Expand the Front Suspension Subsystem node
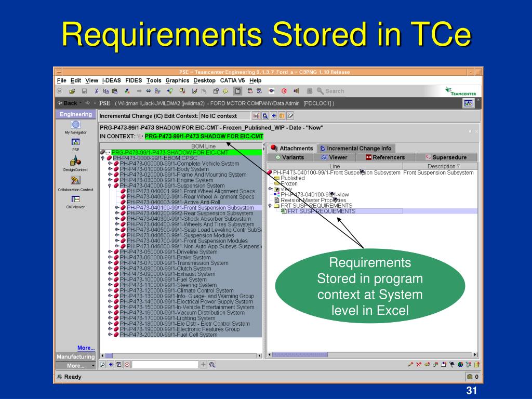The width and height of the screenshot is (532, 399). (117, 208)
